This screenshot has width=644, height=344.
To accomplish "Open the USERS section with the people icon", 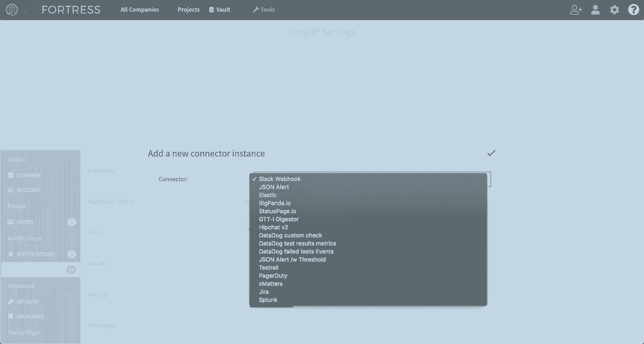I will [11, 222].
